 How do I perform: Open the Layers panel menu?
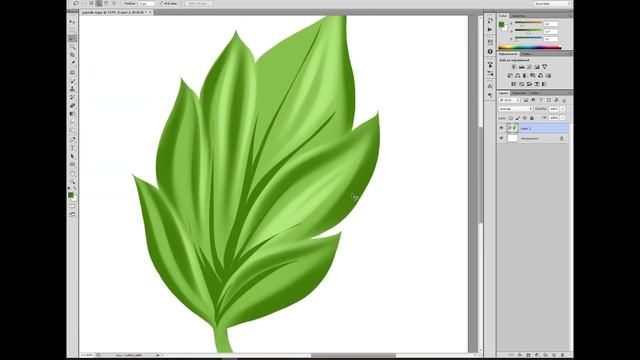(x=570, y=93)
